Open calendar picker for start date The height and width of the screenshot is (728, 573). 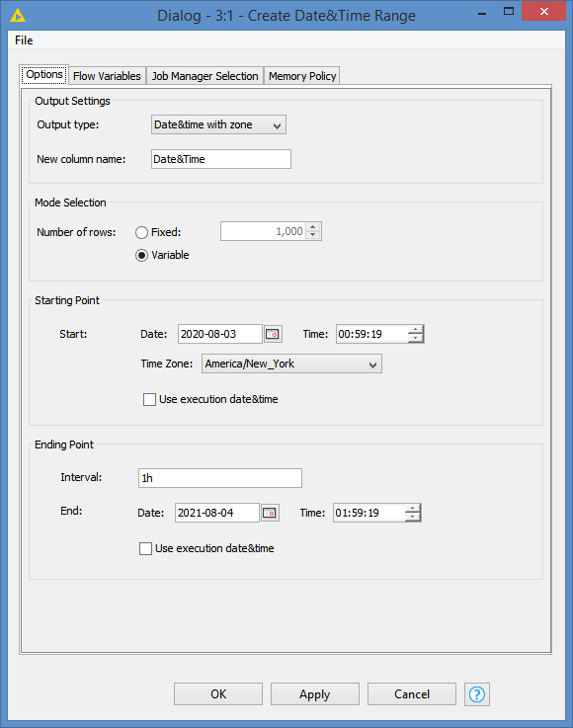click(x=273, y=334)
